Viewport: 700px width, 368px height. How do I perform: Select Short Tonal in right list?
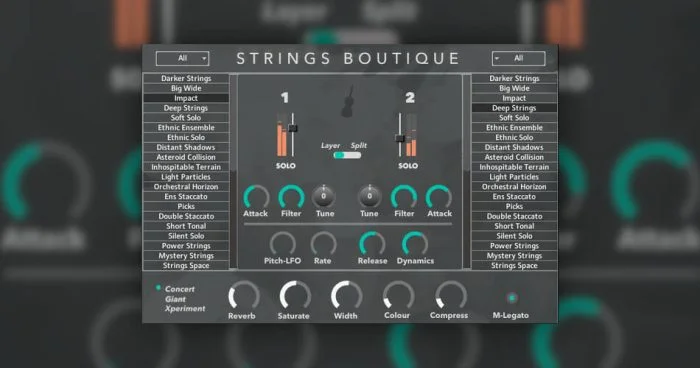pos(514,226)
